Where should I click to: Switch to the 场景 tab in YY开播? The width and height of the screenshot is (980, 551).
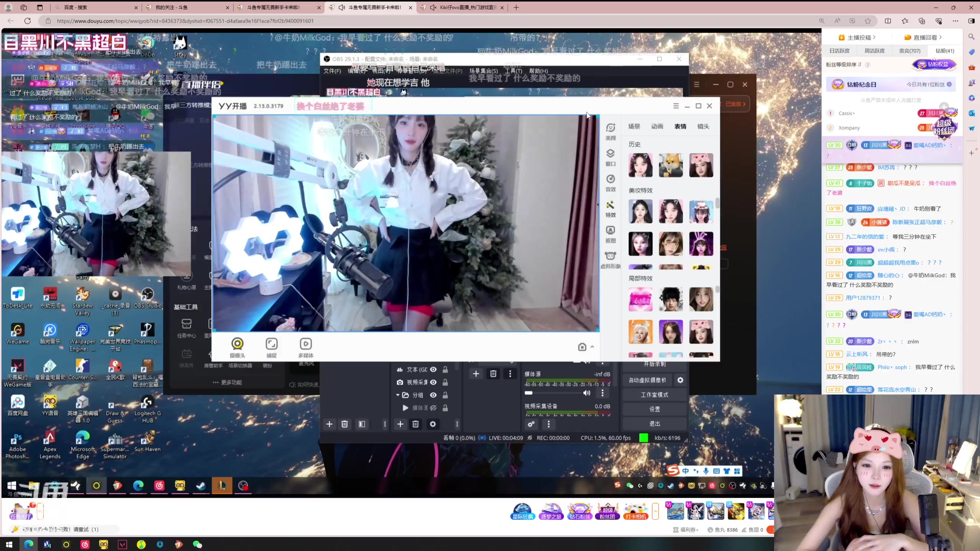point(634,126)
